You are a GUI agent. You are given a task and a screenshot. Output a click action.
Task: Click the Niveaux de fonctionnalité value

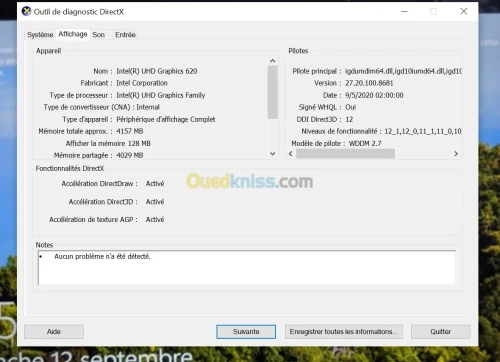coord(423,131)
